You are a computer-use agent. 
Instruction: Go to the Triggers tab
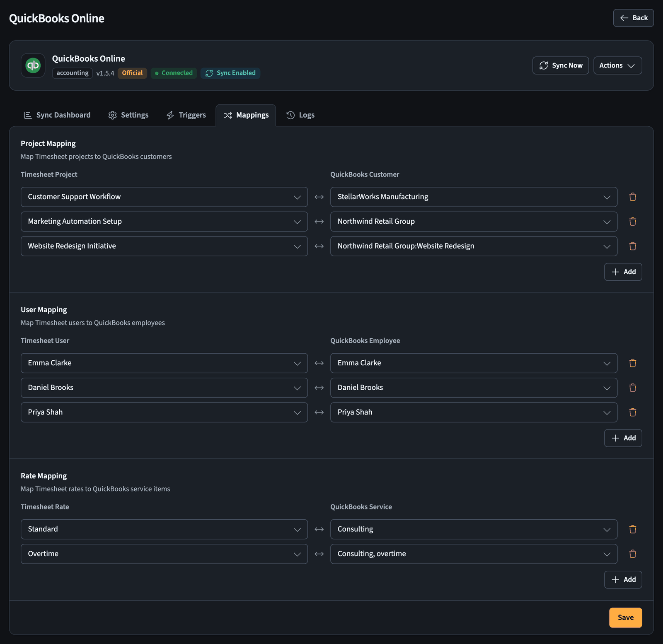[x=186, y=115]
